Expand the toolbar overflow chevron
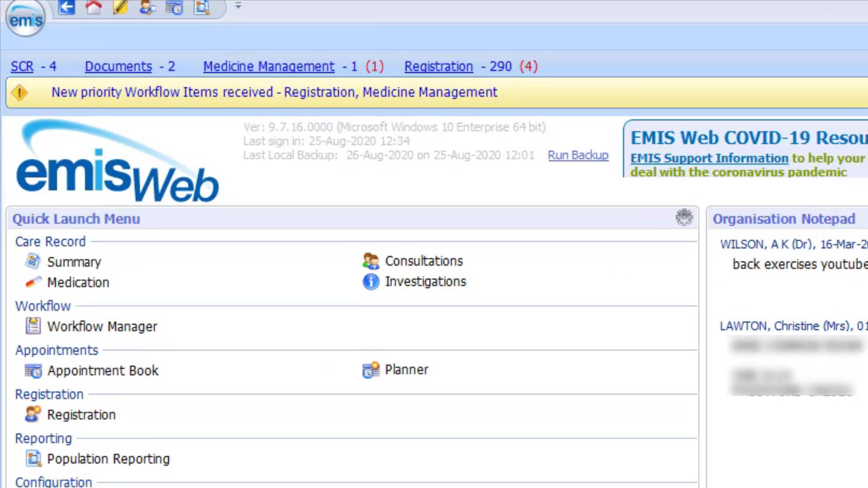The image size is (868, 488). coord(238,6)
